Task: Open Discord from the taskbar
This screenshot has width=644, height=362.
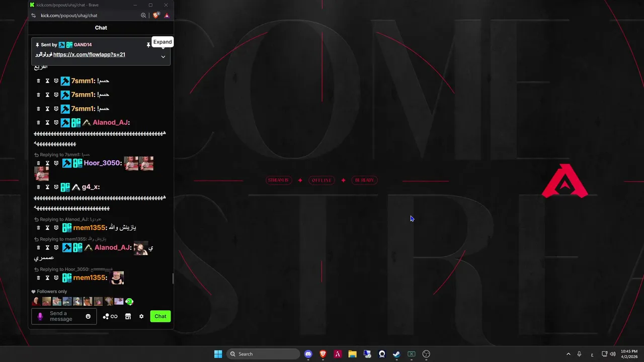Action: 308,354
